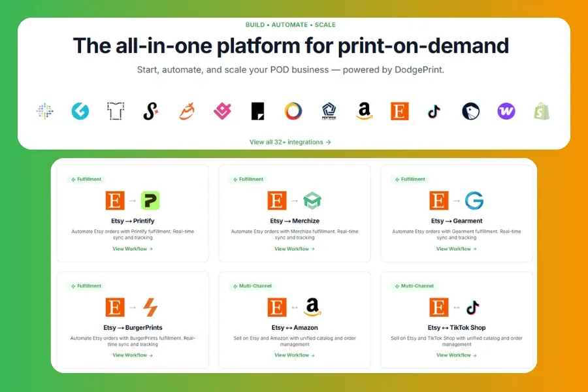Click the teal circular G logo
The height and width of the screenshot is (392, 588).
pos(80,112)
